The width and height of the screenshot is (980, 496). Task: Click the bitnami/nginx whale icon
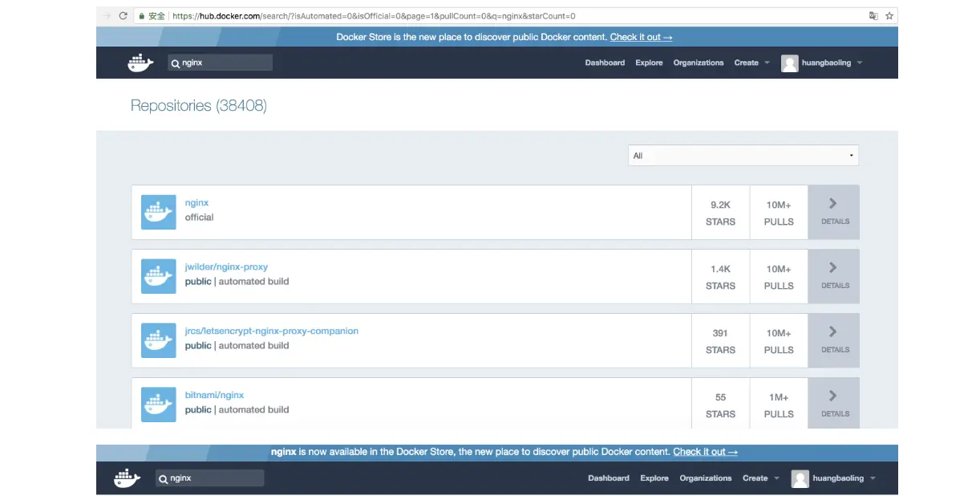(159, 405)
